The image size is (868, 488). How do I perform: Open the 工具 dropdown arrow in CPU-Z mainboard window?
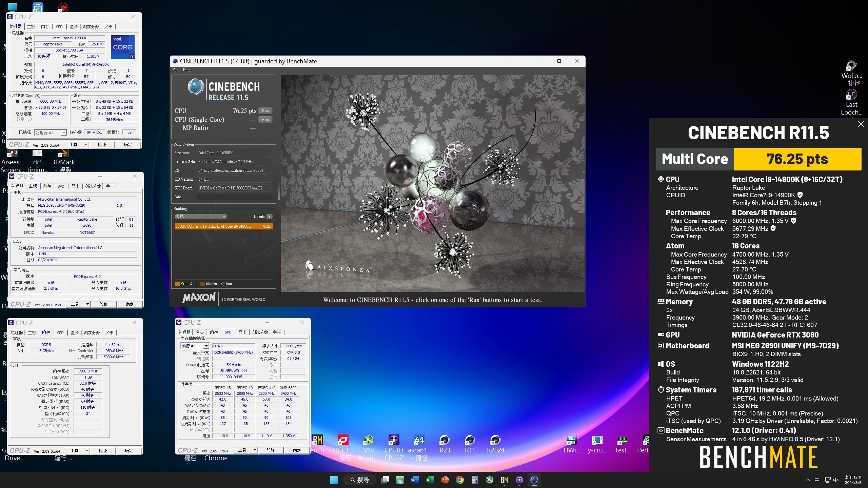click(x=87, y=304)
